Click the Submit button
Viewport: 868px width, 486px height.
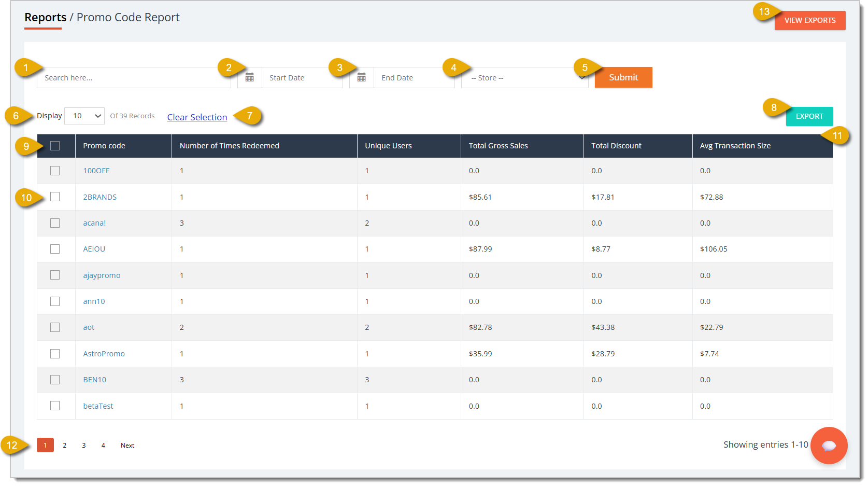click(623, 77)
